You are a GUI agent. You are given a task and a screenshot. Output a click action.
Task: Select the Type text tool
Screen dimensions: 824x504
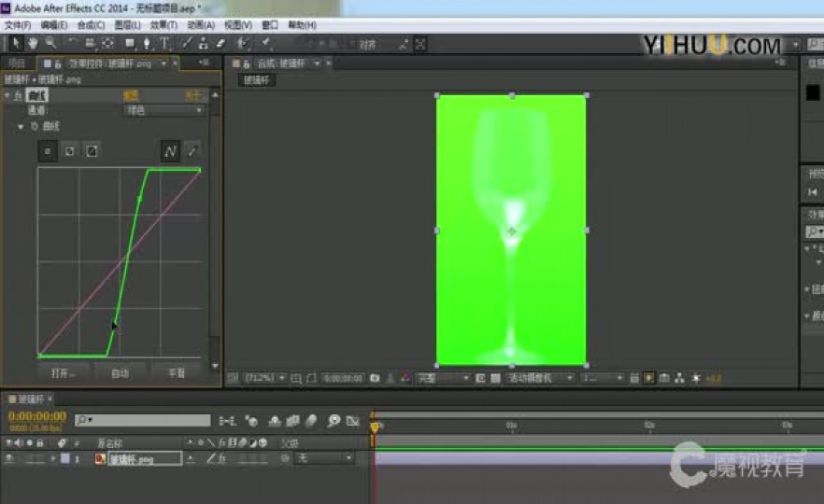pos(164,43)
